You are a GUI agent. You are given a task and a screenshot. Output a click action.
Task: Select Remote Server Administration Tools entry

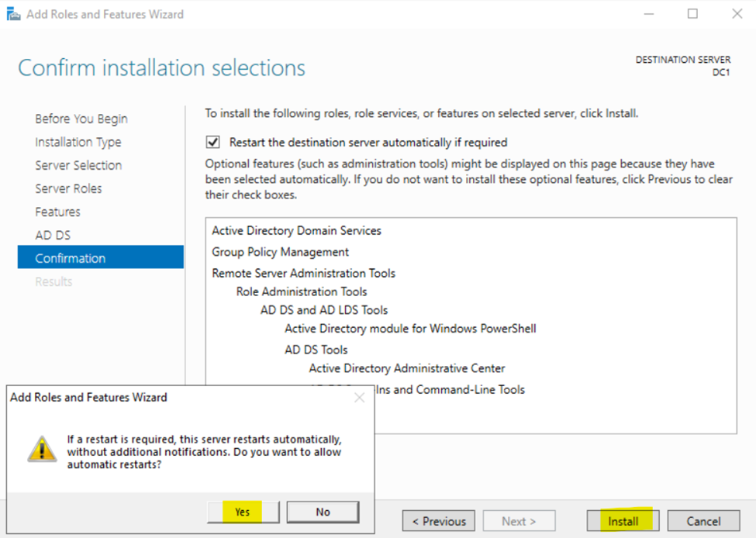[x=304, y=274]
